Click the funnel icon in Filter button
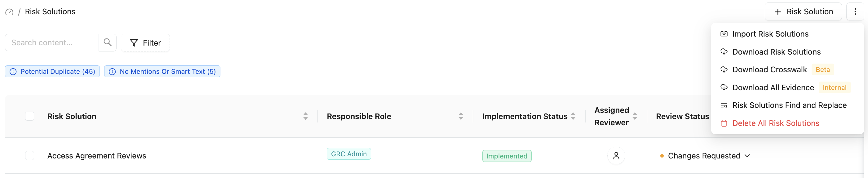868x178 pixels. pyautogui.click(x=134, y=43)
